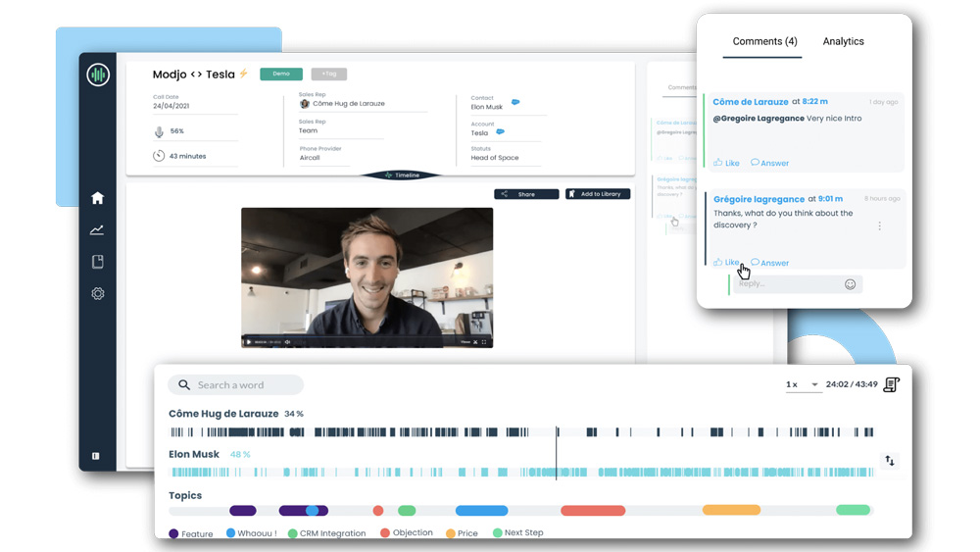Click Elon Musk's speech timeline bar
980x552 pixels.
click(521, 472)
